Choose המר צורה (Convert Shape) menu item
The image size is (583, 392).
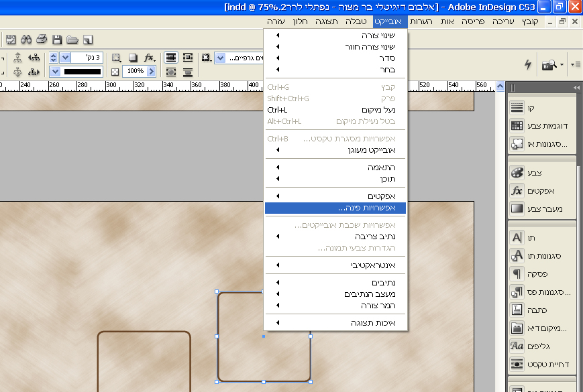(x=335, y=306)
